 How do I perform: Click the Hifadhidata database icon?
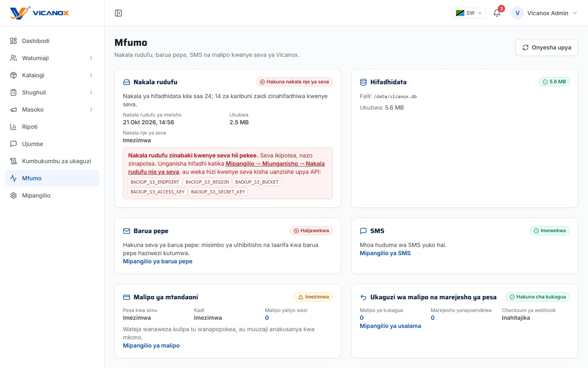coord(363,82)
